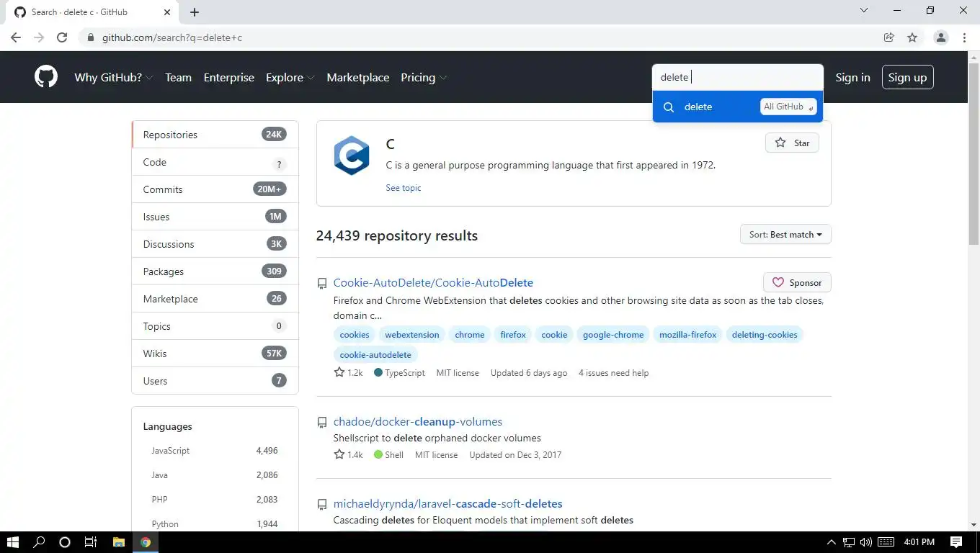Select the Users filter

coord(215,381)
